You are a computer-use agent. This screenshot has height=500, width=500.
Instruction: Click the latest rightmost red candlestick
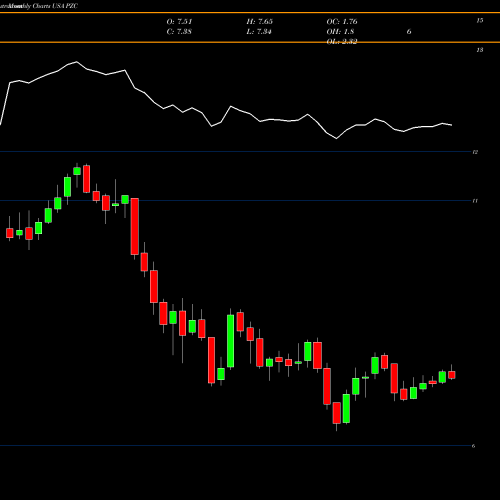coord(452,375)
